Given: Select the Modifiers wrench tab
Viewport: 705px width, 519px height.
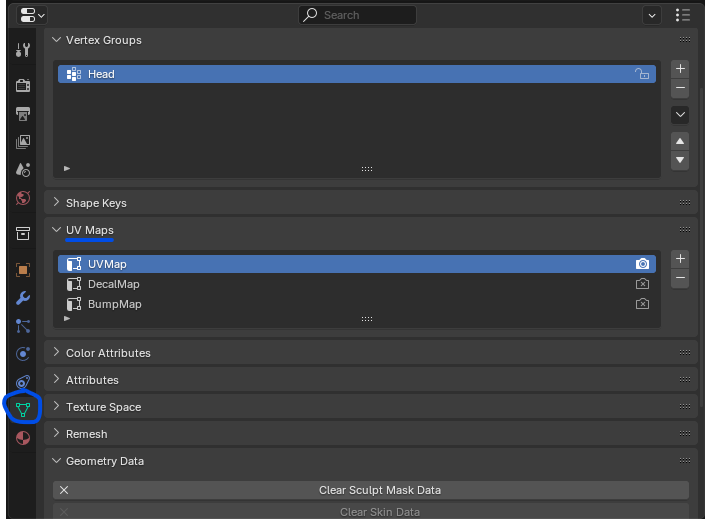Looking at the screenshot, I should pyautogui.click(x=22, y=298).
